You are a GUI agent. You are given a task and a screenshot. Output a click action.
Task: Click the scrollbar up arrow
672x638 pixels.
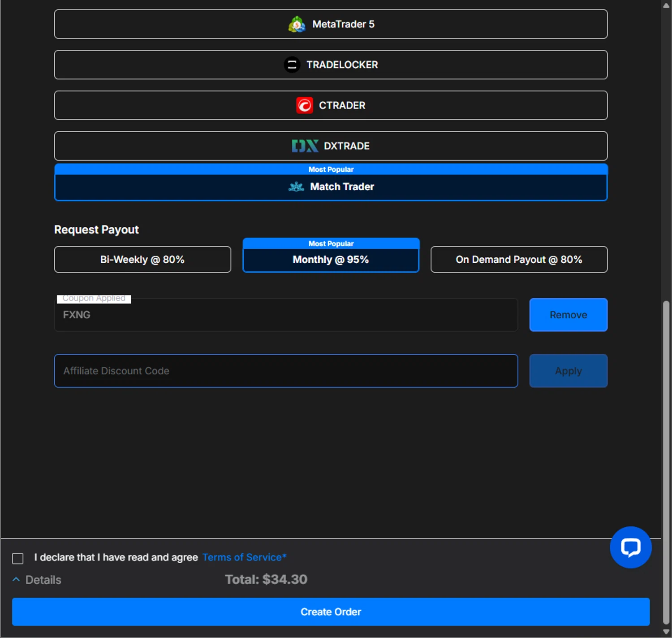[x=666, y=5]
